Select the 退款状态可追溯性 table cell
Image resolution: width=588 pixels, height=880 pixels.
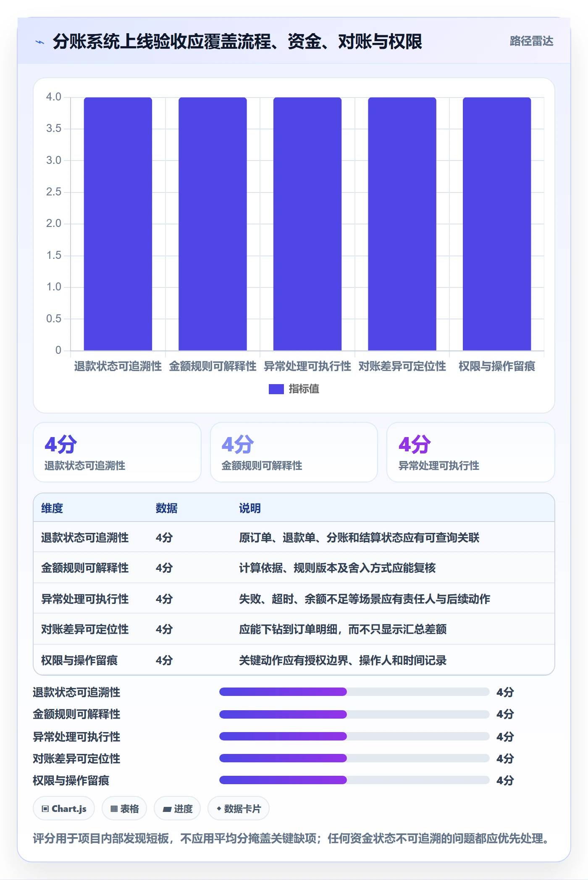(x=85, y=537)
